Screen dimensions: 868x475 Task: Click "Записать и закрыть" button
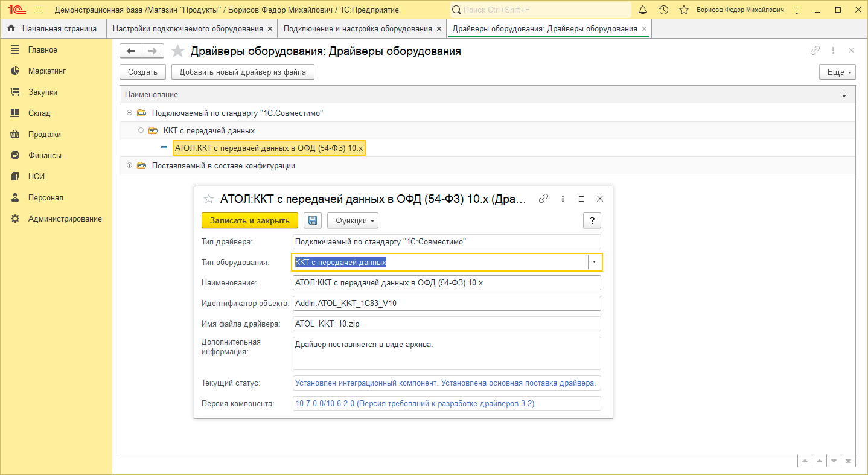pos(249,220)
